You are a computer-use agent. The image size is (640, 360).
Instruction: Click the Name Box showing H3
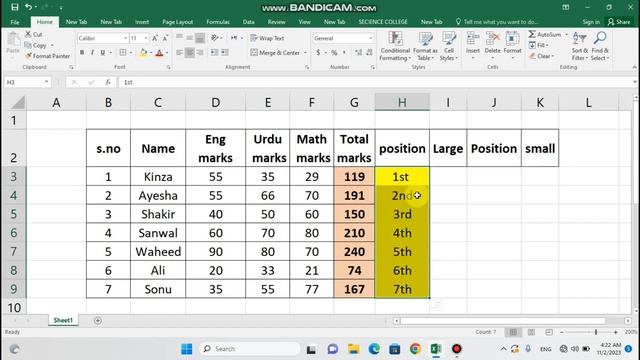[27, 82]
